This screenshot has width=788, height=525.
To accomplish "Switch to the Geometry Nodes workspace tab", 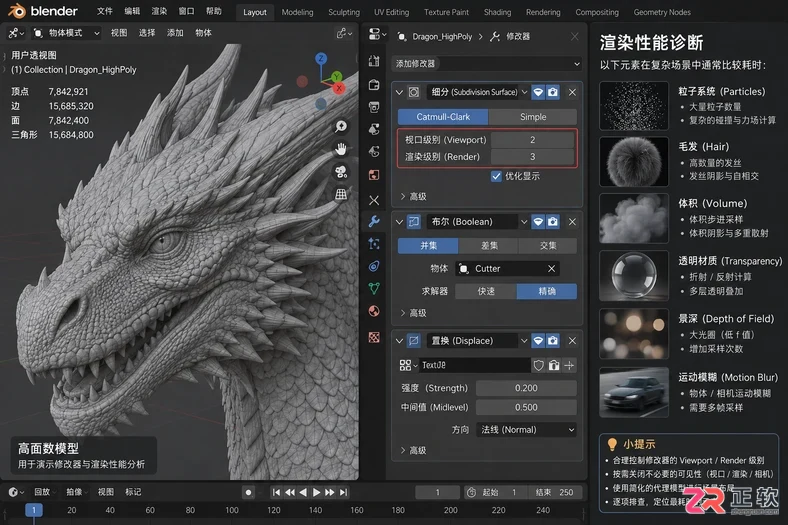I will point(662,12).
